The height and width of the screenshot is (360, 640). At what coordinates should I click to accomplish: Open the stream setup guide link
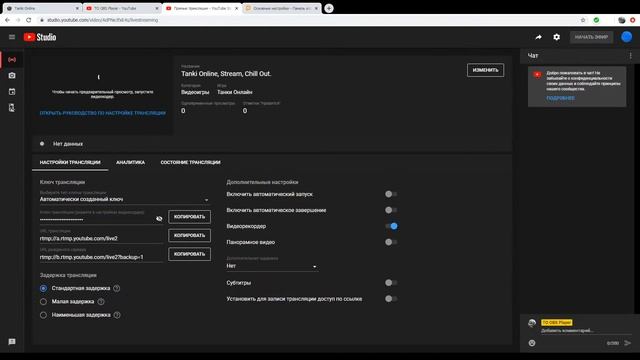102,113
